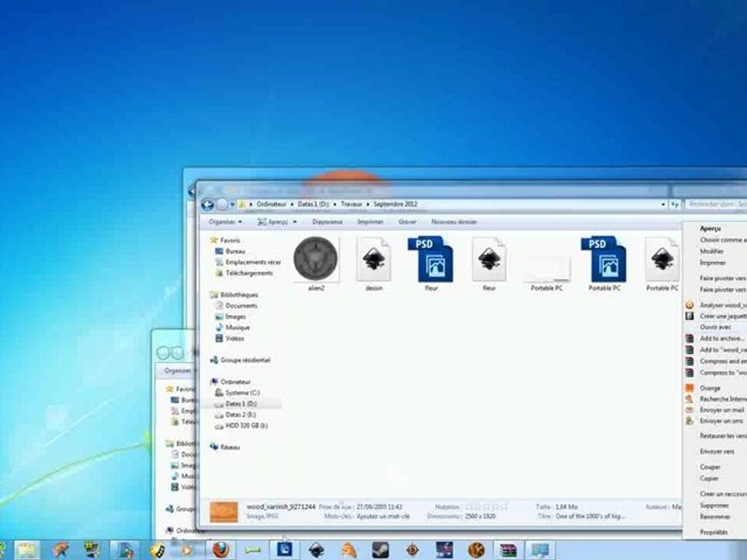The height and width of the screenshot is (560, 747).
Task: Click Graver in the toolbar
Action: [x=407, y=222]
